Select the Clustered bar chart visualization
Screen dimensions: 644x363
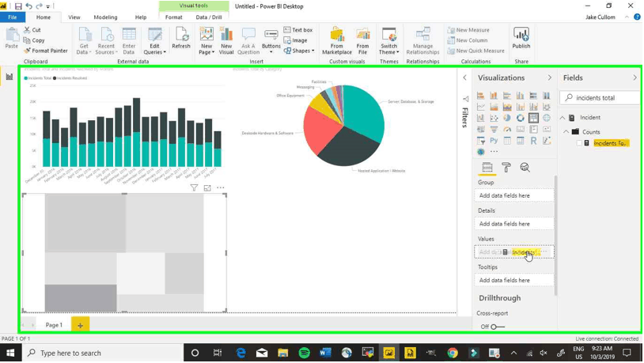507,96
